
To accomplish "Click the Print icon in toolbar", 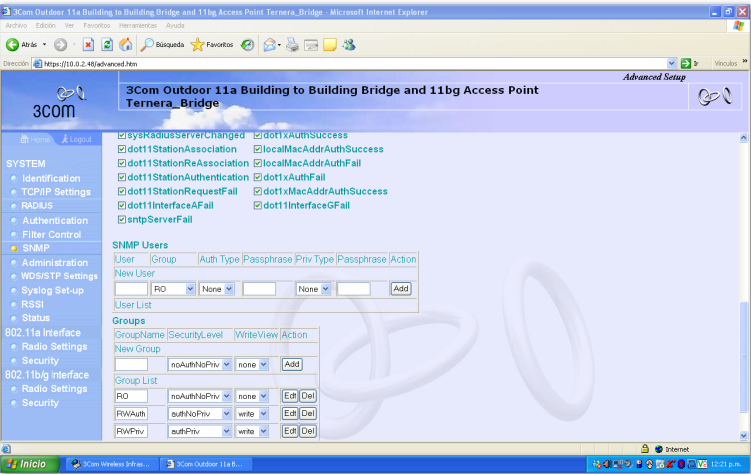I will pyautogui.click(x=292, y=44).
